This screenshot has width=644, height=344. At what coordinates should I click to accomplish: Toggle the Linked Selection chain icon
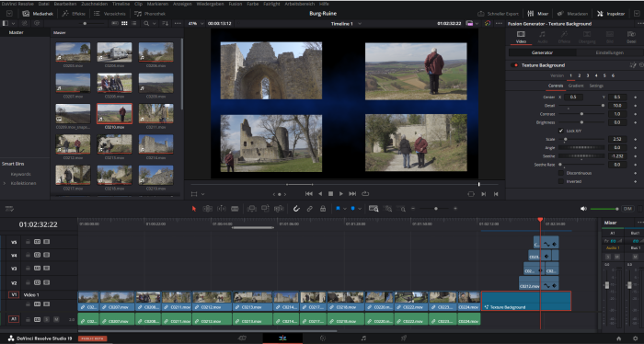[310, 209]
